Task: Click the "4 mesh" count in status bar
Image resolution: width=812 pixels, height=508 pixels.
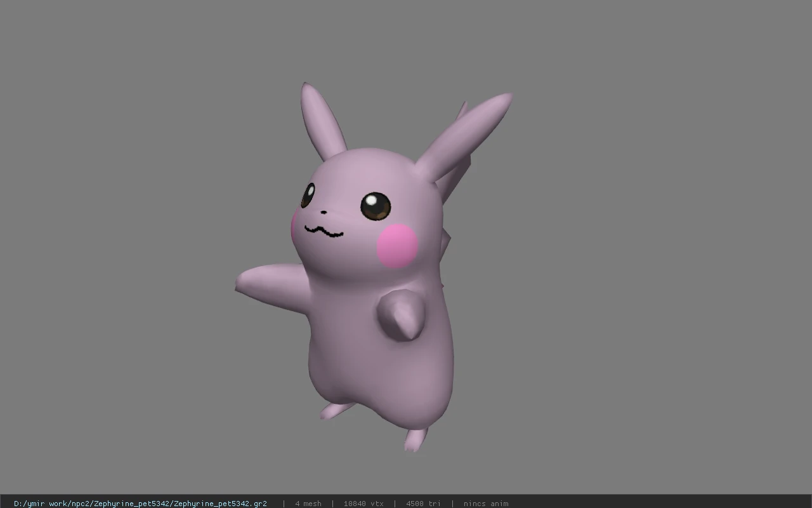Action: point(308,504)
